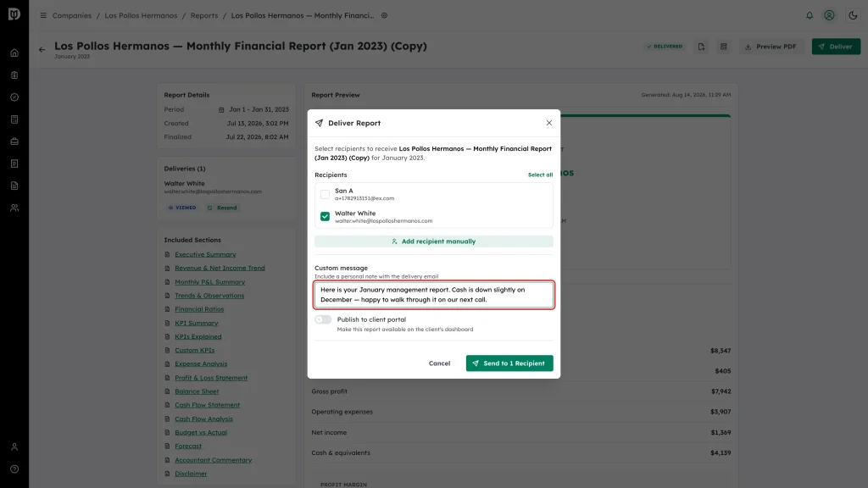This screenshot has height=488, width=868.
Task: Click the Cancel button
Action: pyautogui.click(x=439, y=363)
